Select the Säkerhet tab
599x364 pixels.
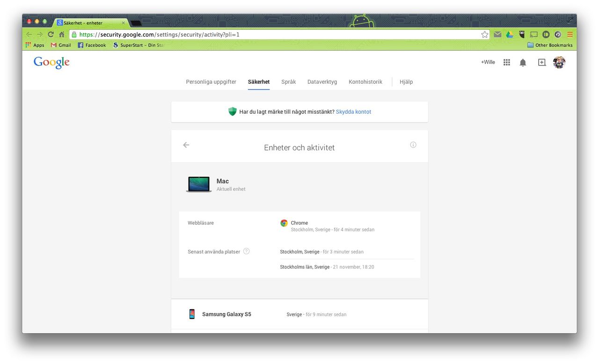point(259,82)
